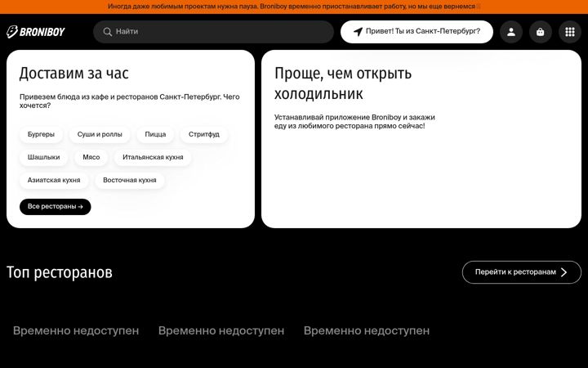Select the Бургеры category chip

41,134
